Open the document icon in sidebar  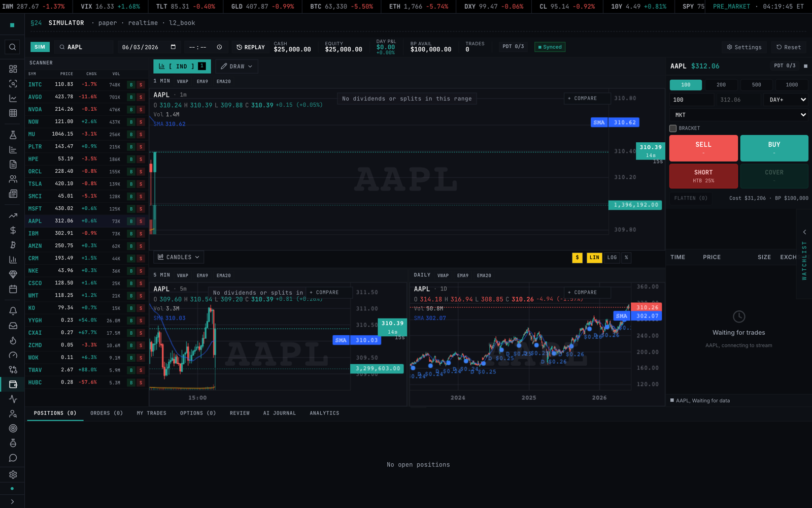point(13,164)
